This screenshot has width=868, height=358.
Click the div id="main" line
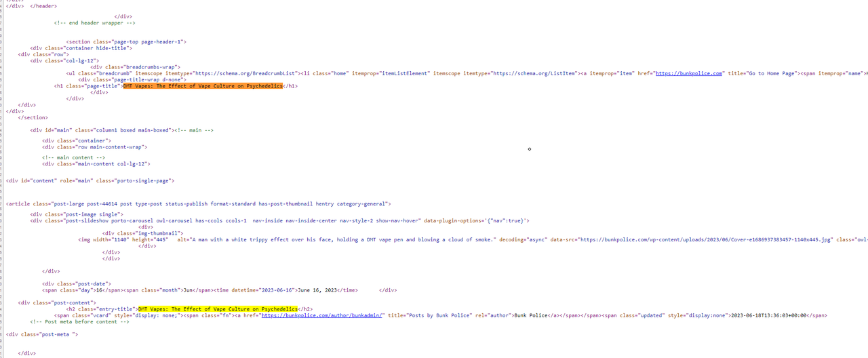122,130
